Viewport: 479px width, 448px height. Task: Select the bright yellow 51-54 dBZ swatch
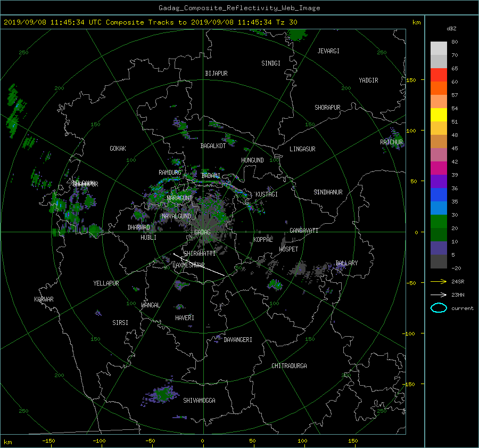click(439, 115)
